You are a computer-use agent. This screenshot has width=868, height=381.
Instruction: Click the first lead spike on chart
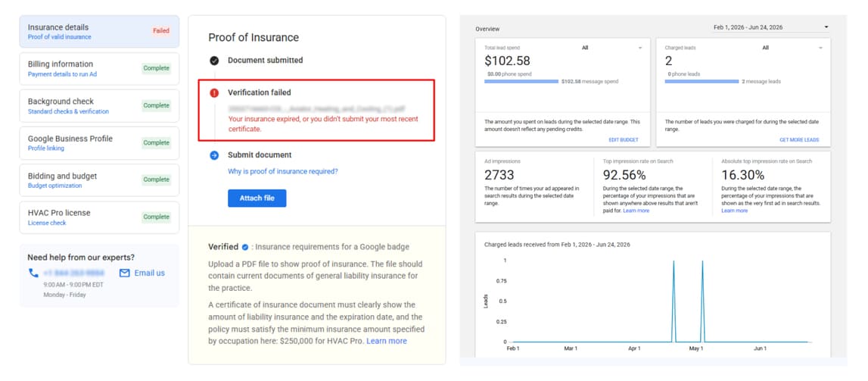tap(674, 301)
